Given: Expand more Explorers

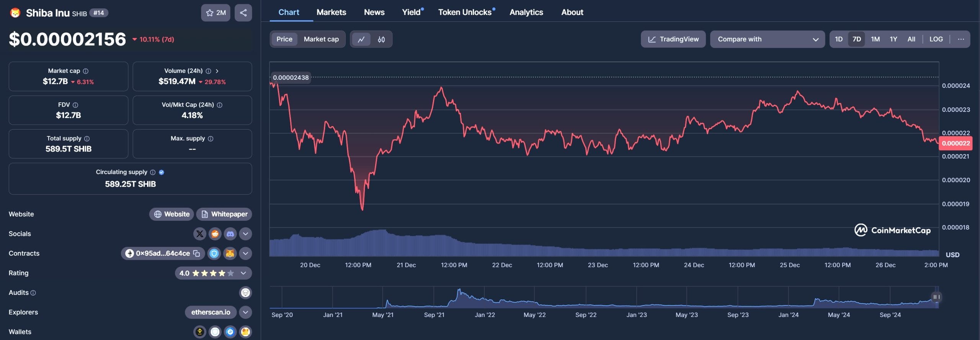Looking at the screenshot, I should [245, 312].
